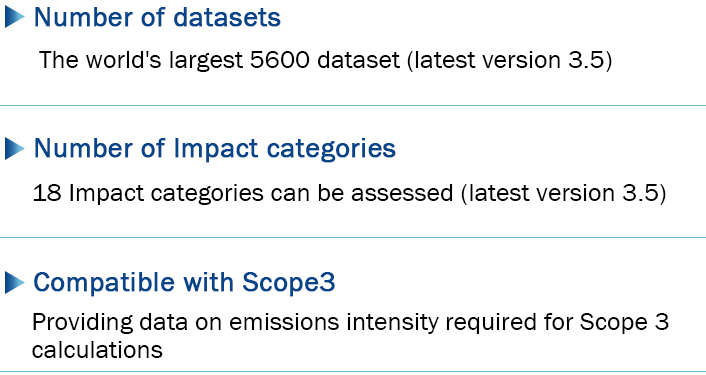Screen dimensions: 706x375
Task: Select the Providing data on emissions intensity line
Action: coord(350,322)
